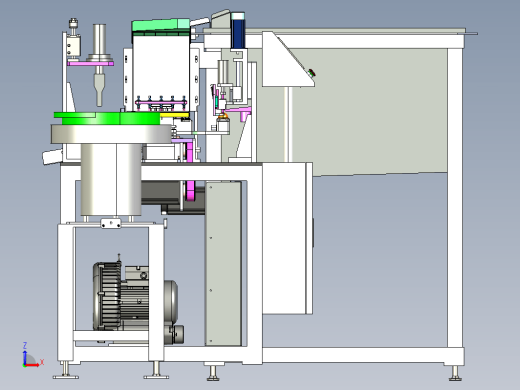Screen dimensions: 520x390
Task: Click the emergency stop button on the slanted panel
Action: [312, 73]
